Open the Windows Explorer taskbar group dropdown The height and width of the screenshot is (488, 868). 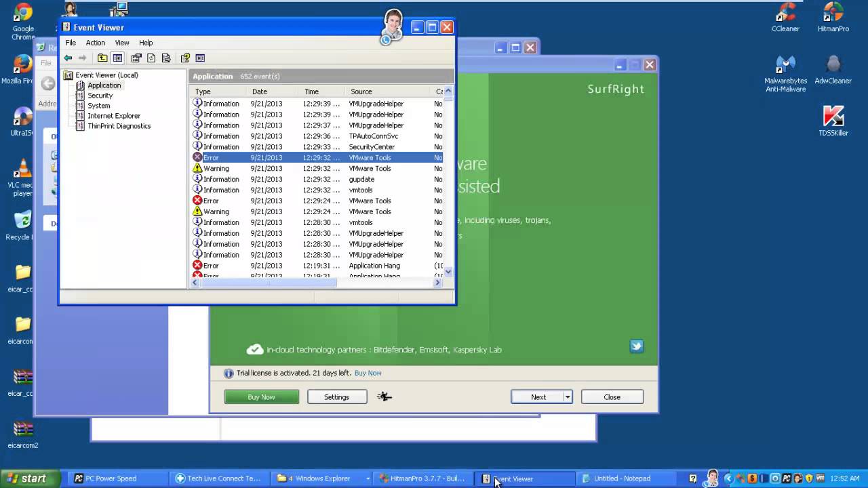(368, 479)
